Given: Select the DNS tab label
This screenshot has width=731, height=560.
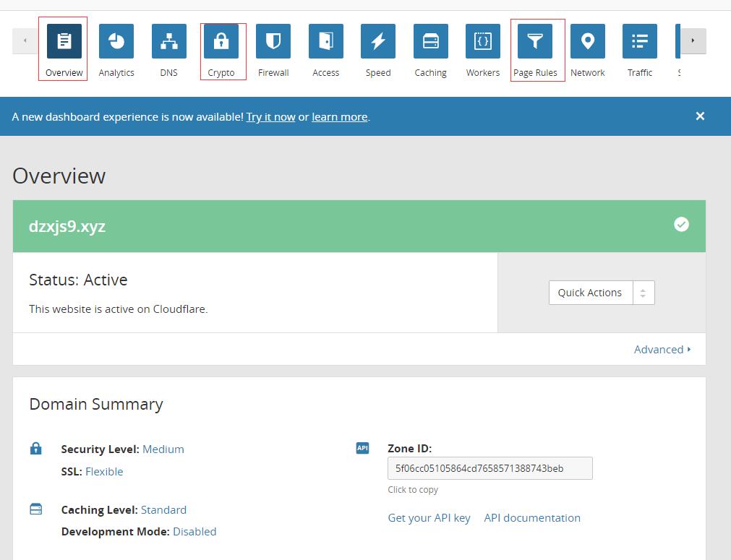Looking at the screenshot, I should tap(168, 73).
